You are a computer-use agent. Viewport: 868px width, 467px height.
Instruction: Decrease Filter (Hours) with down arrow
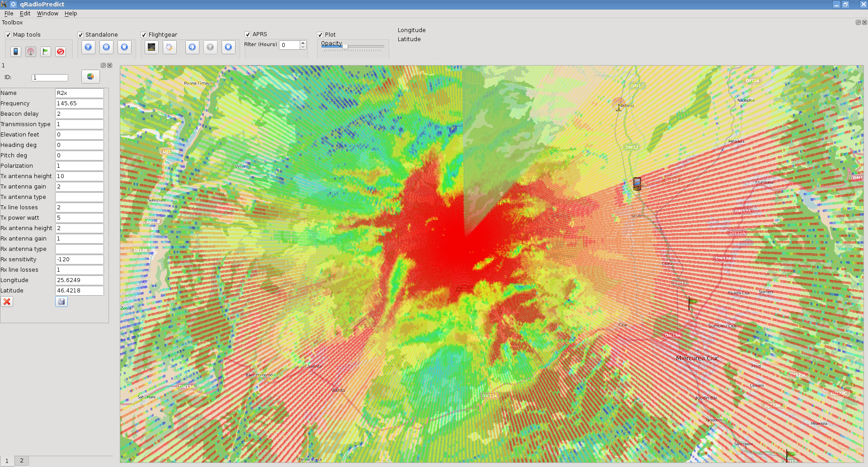coord(303,47)
